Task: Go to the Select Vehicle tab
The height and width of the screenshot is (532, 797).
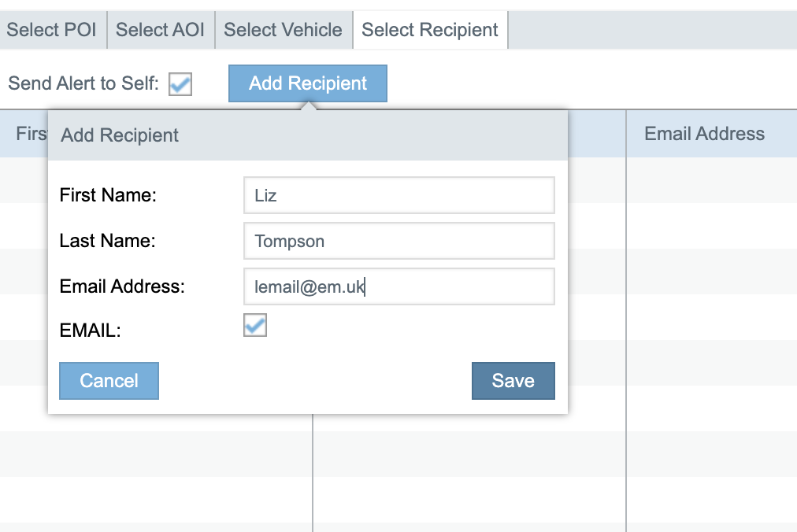Action: pos(283,30)
